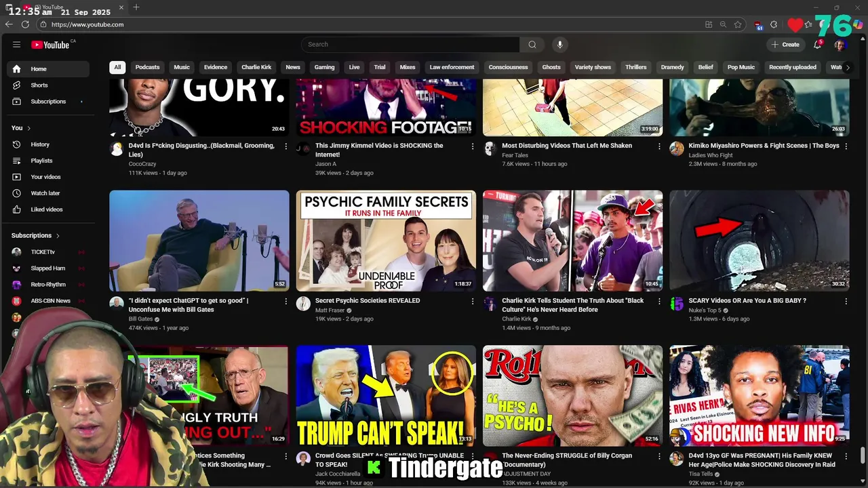Image resolution: width=868 pixels, height=488 pixels.
Task: Open the browser extensions puzzle icon
Action: pyautogui.click(x=774, y=24)
